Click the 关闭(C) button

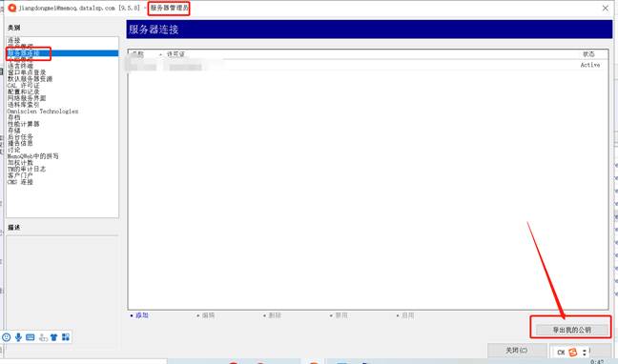point(517,350)
